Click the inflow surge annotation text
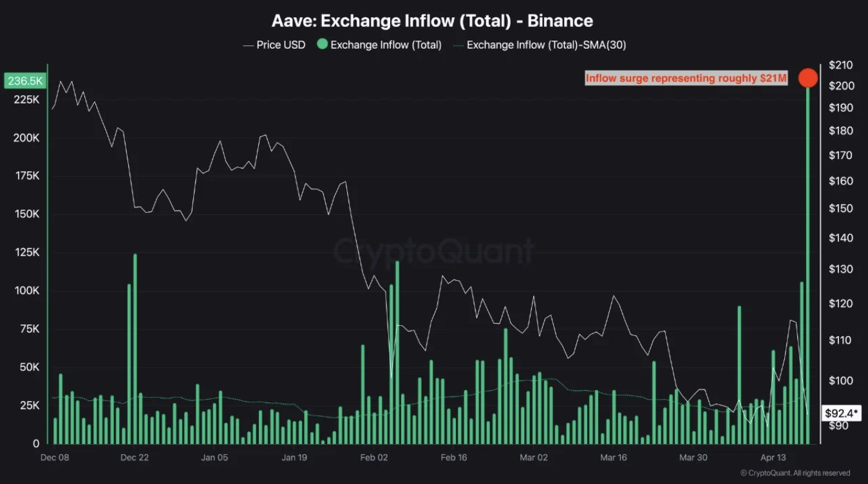The height and width of the screenshot is (484, 868). coord(686,79)
